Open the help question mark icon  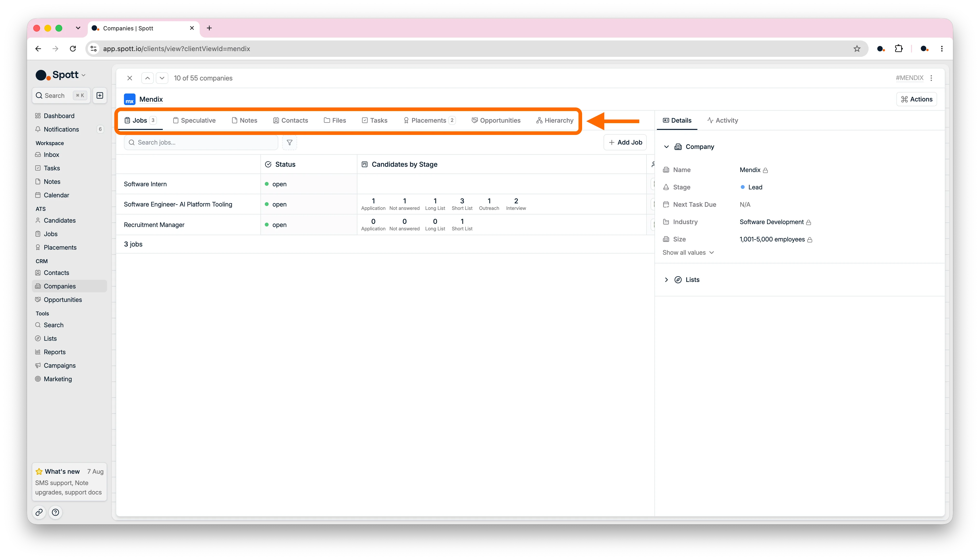(55, 512)
